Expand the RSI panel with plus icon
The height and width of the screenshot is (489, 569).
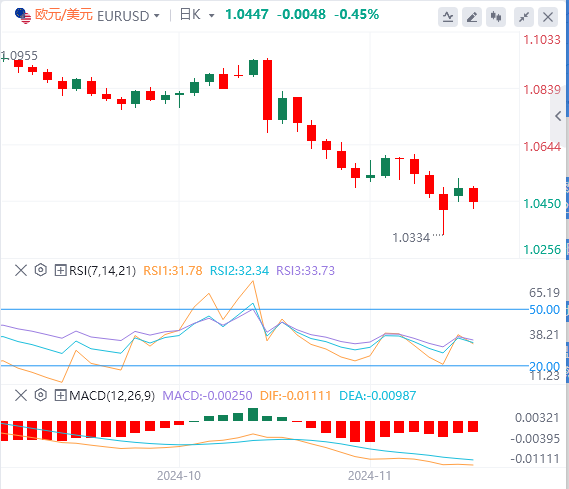click(x=60, y=270)
